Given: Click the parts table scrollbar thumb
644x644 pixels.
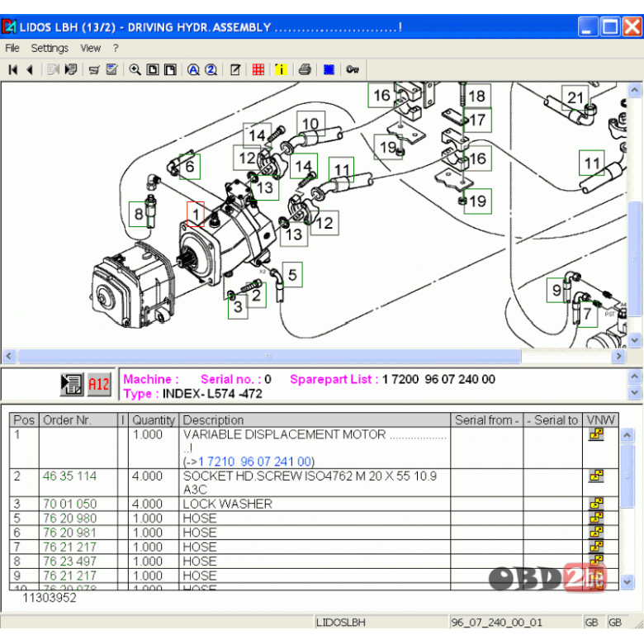Looking at the screenshot, I should 627,476.
